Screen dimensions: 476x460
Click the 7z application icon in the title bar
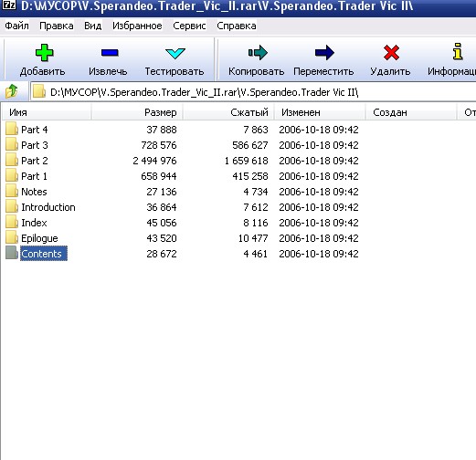9,5
